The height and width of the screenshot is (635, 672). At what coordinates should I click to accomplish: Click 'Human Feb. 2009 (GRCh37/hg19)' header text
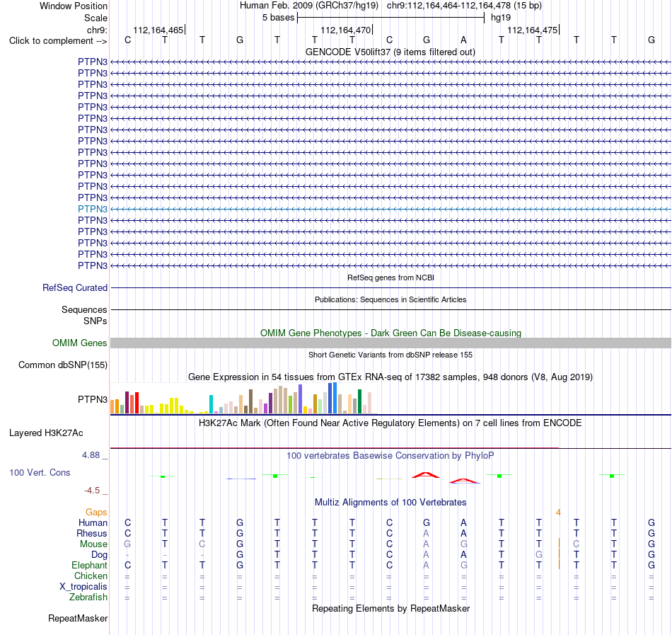point(309,6)
